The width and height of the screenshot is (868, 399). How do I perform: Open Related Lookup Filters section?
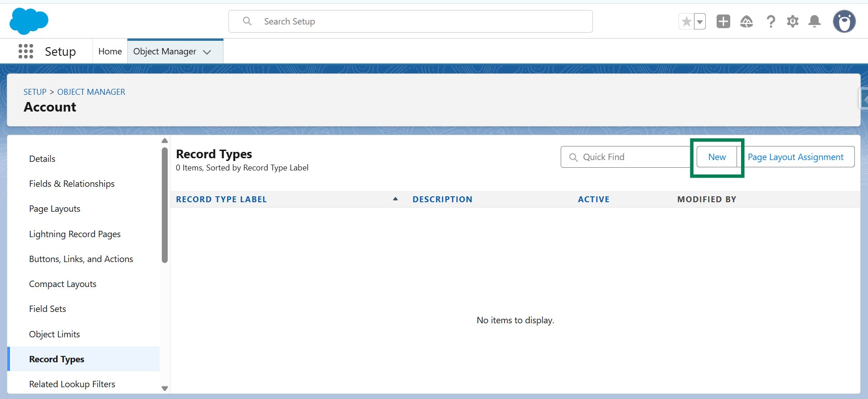tap(72, 384)
